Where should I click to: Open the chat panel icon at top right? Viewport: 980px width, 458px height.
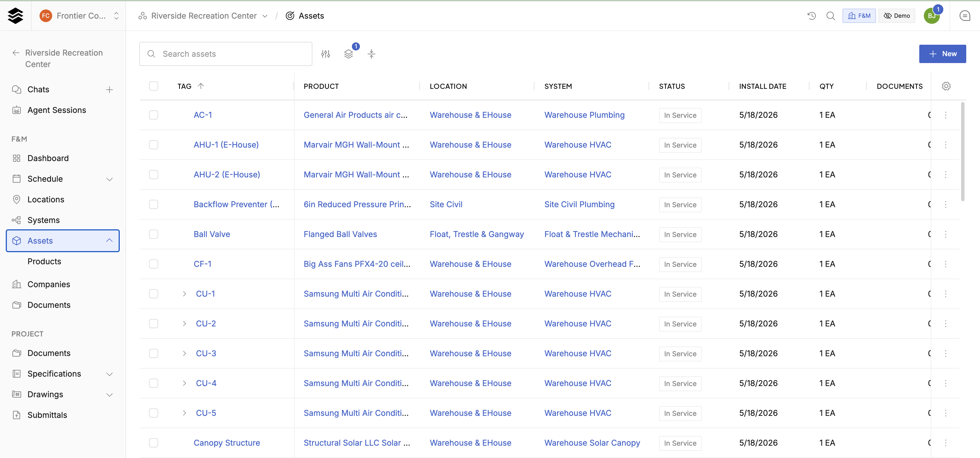(x=965, y=15)
